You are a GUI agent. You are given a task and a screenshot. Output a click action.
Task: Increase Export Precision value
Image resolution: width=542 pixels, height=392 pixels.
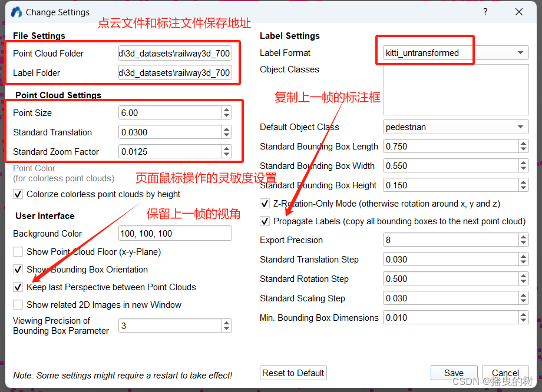coord(524,236)
